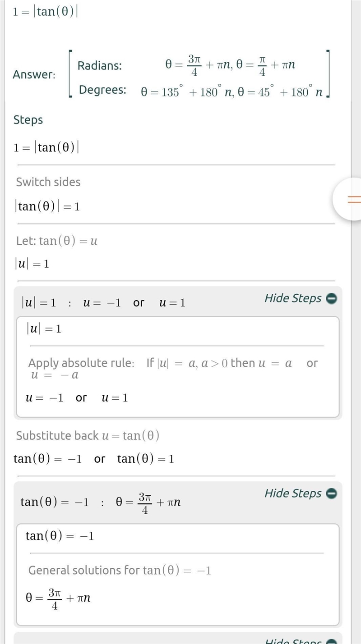Click 'tan(θ) = −1 or tan(θ) = 1' line
This screenshot has height=644, width=361.
click(94, 459)
